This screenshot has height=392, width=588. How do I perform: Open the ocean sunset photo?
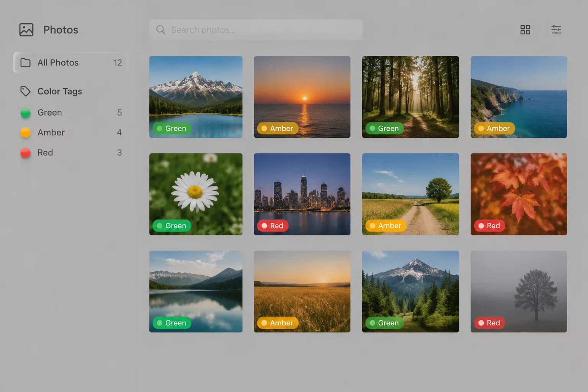tap(302, 97)
